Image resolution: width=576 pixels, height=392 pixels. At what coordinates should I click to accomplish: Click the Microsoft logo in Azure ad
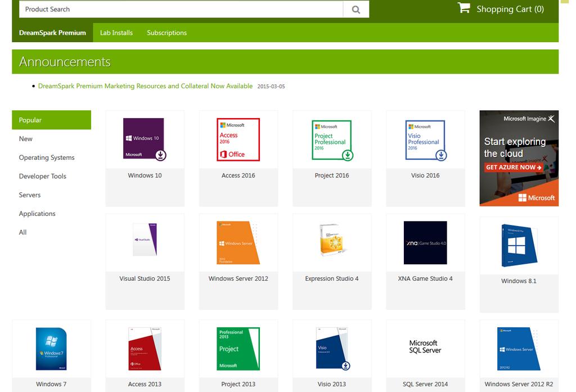(x=537, y=197)
